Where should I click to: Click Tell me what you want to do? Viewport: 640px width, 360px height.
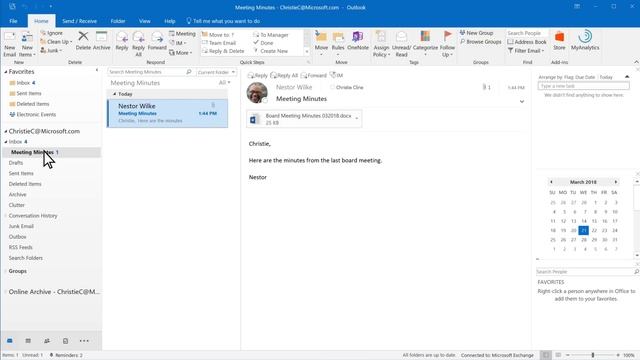(223, 21)
